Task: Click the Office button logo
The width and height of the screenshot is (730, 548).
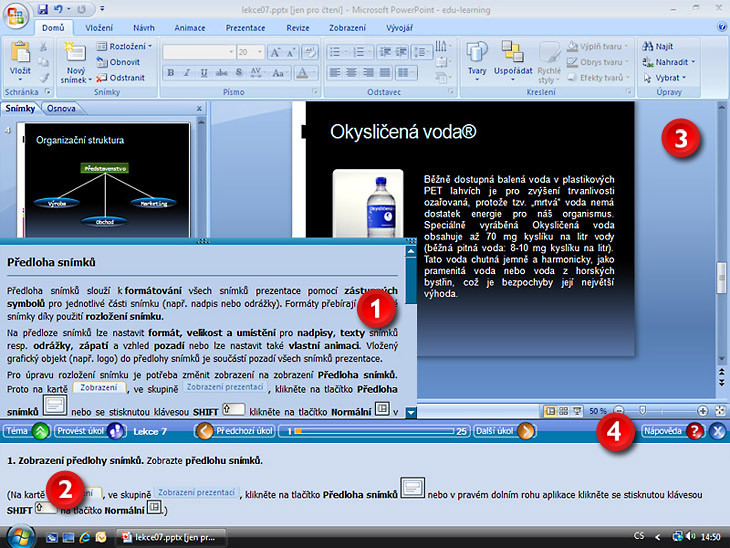Action: coord(15,15)
